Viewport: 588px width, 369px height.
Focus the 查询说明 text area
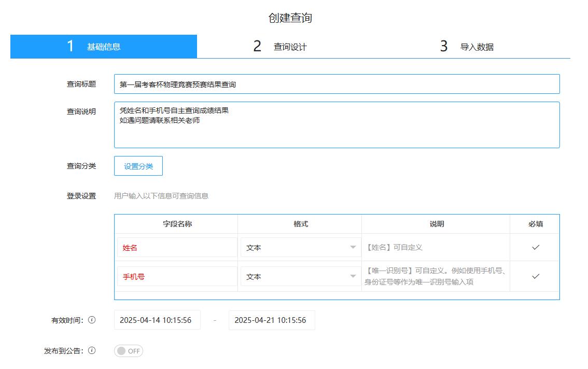tap(337, 125)
